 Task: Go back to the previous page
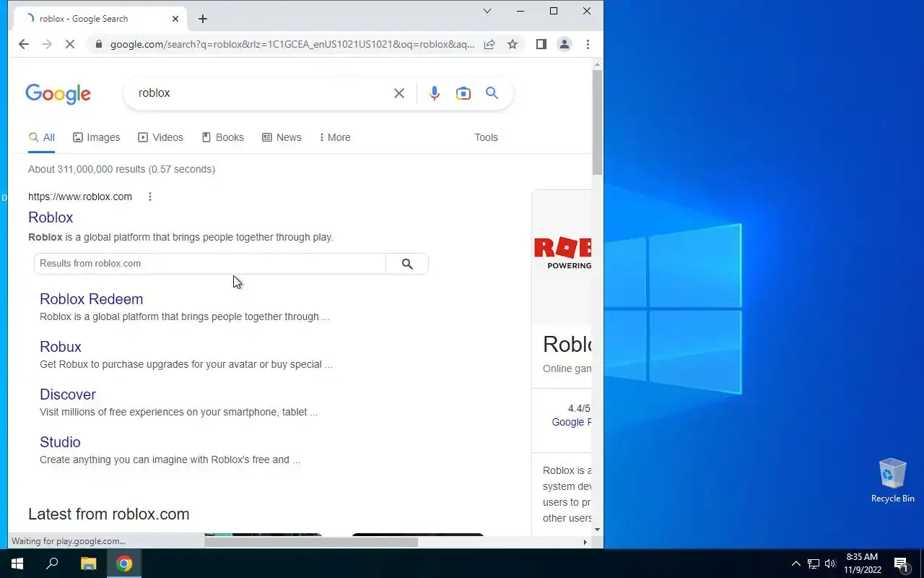point(24,44)
